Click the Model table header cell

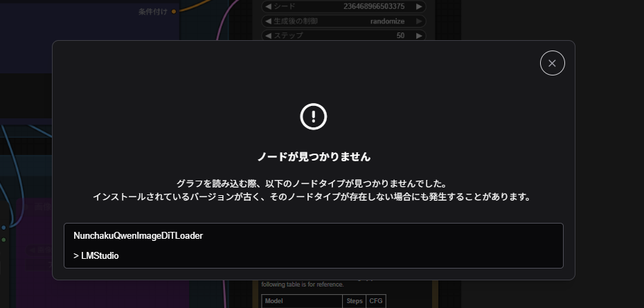coord(302,301)
